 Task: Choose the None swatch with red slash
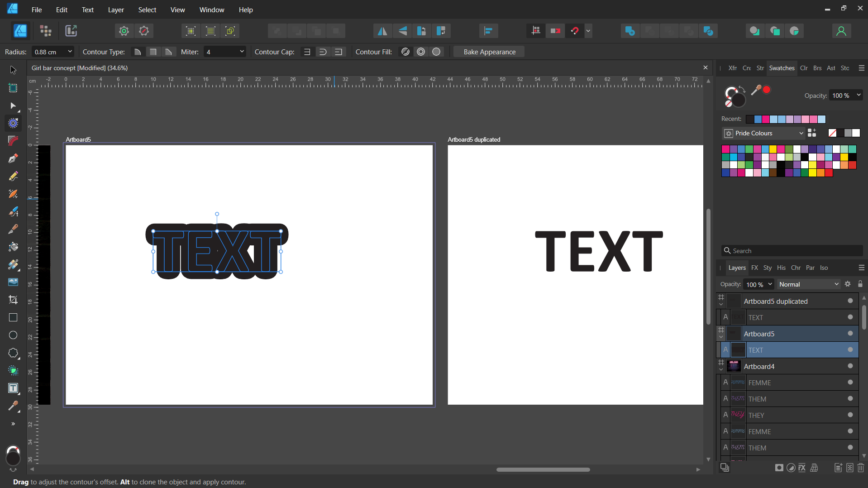pyautogui.click(x=832, y=133)
